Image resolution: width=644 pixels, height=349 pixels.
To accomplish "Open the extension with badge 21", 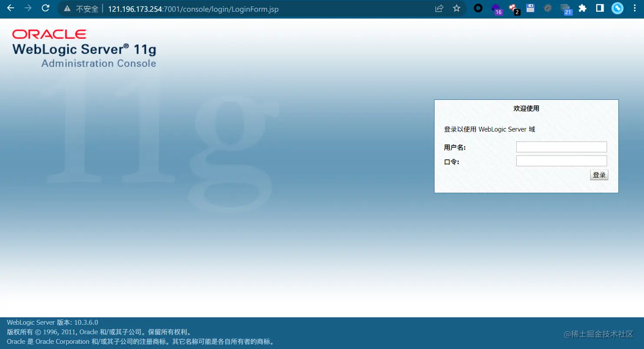I will point(566,9).
